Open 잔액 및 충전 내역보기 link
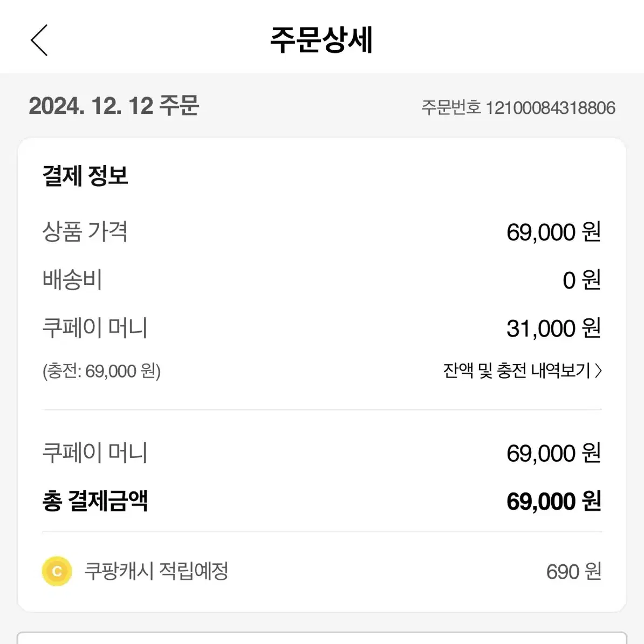The image size is (644, 644). pos(523,371)
